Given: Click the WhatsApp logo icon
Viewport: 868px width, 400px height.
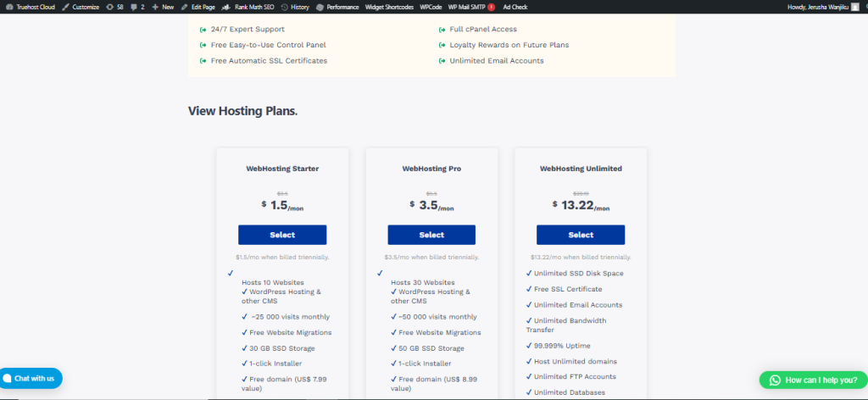Looking at the screenshot, I should coord(775,380).
